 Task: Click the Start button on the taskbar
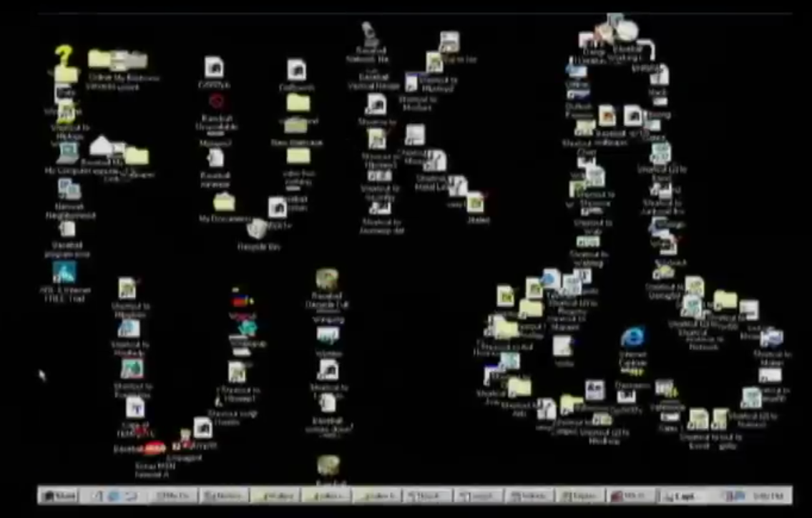click(x=59, y=496)
